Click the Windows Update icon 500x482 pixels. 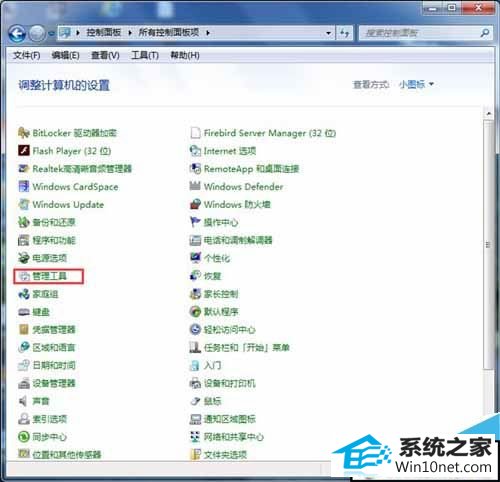tap(24, 204)
